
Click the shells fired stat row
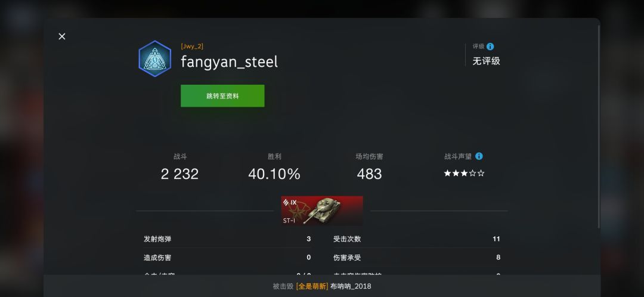[227, 239]
